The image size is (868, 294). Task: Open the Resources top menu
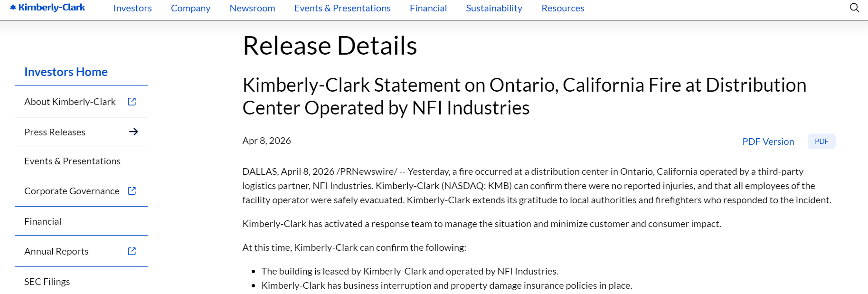(x=563, y=8)
